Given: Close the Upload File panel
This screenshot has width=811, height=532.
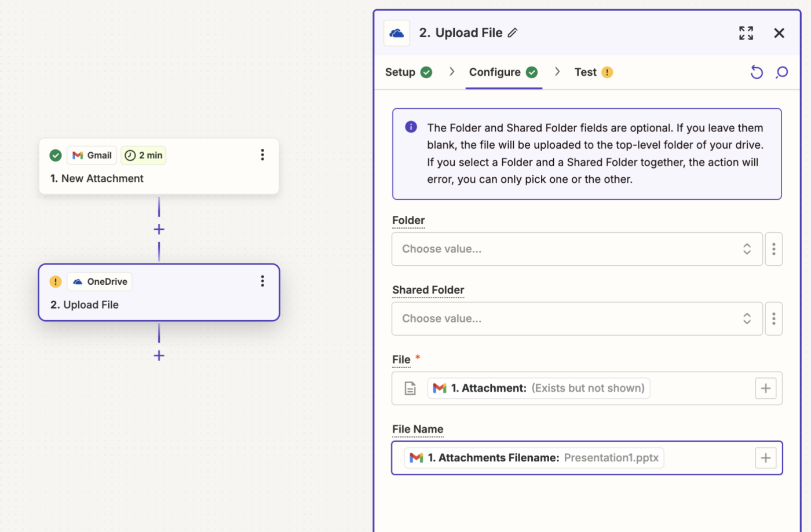Looking at the screenshot, I should 779,33.
